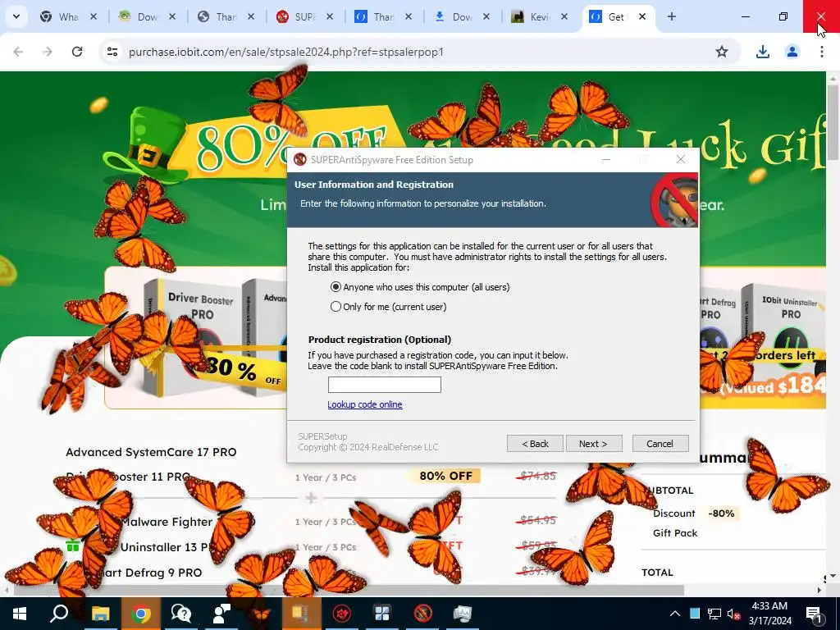This screenshot has height=630, width=840.
Task: Click the horizontal scrollbar of the webpage
Action: (x=348, y=590)
